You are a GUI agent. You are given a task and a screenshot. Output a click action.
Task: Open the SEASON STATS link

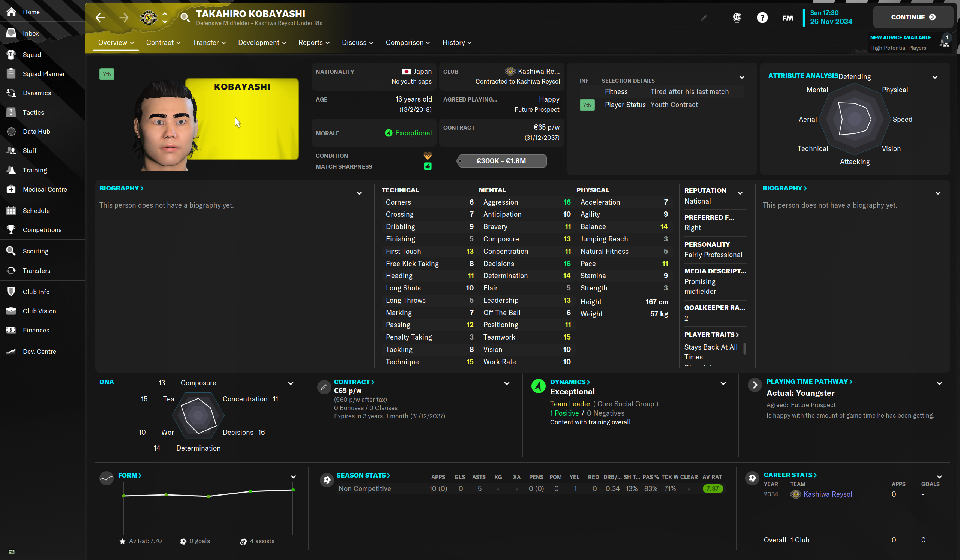click(x=363, y=475)
